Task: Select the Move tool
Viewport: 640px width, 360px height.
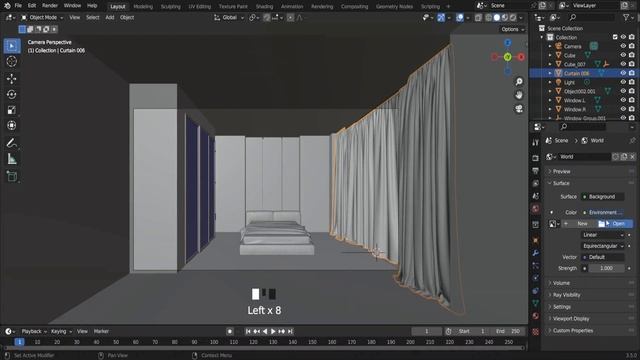Action: [12, 78]
